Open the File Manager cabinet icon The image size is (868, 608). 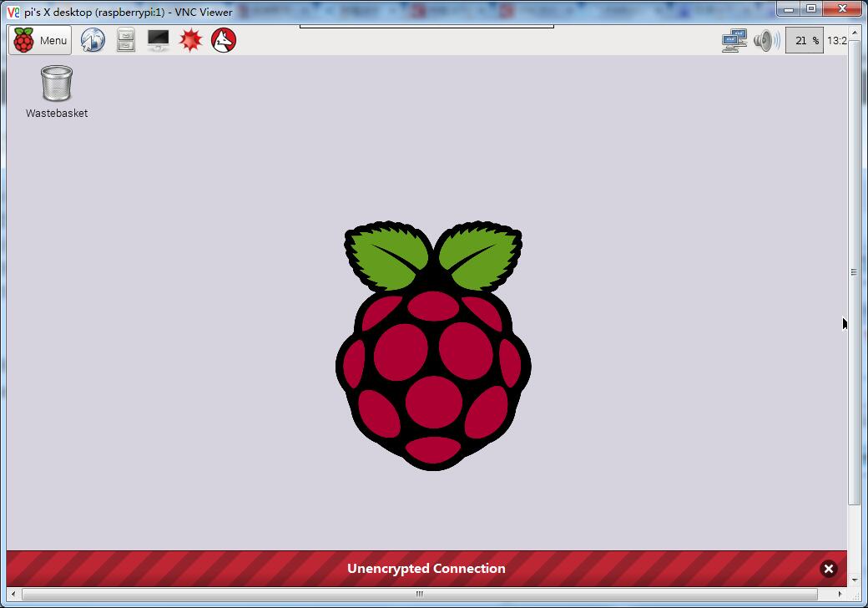[126, 40]
